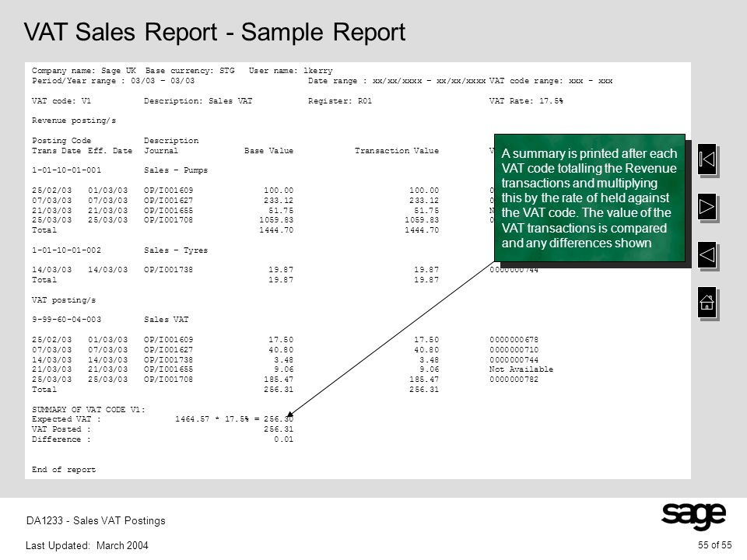Click Register: R01
This screenshot has height=560, width=747.
(340, 101)
